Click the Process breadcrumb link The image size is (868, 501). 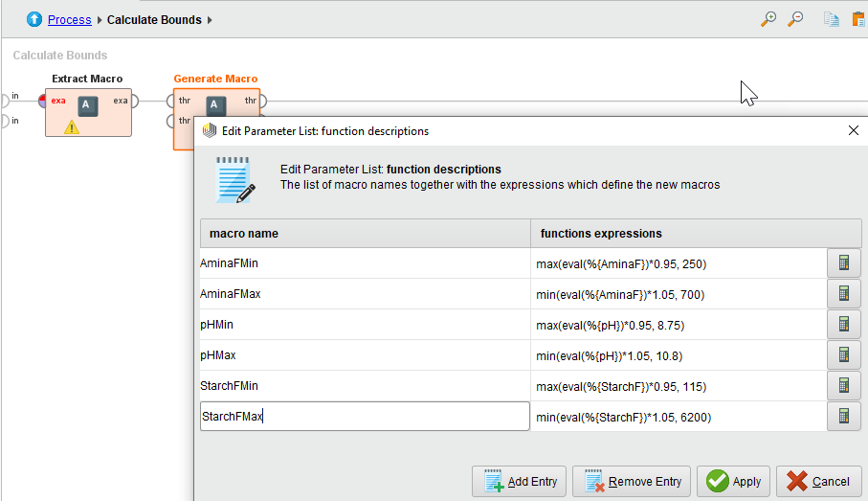tap(69, 20)
